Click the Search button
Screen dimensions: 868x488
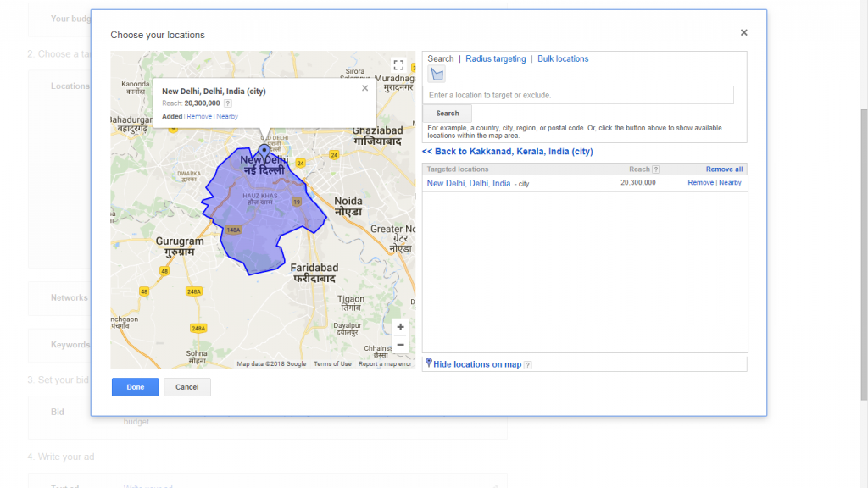pos(448,114)
